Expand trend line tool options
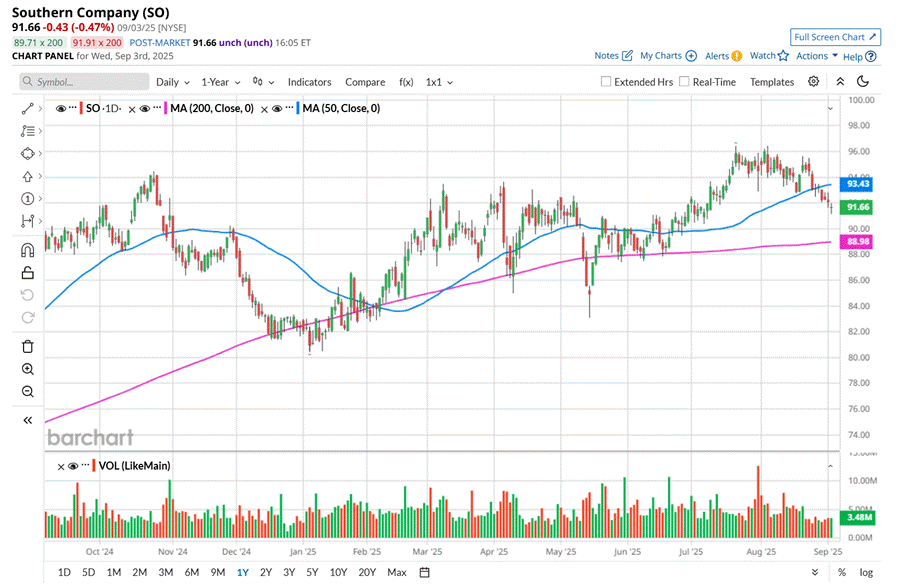The width and height of the screenshot is (903, 588). [40, 108]
